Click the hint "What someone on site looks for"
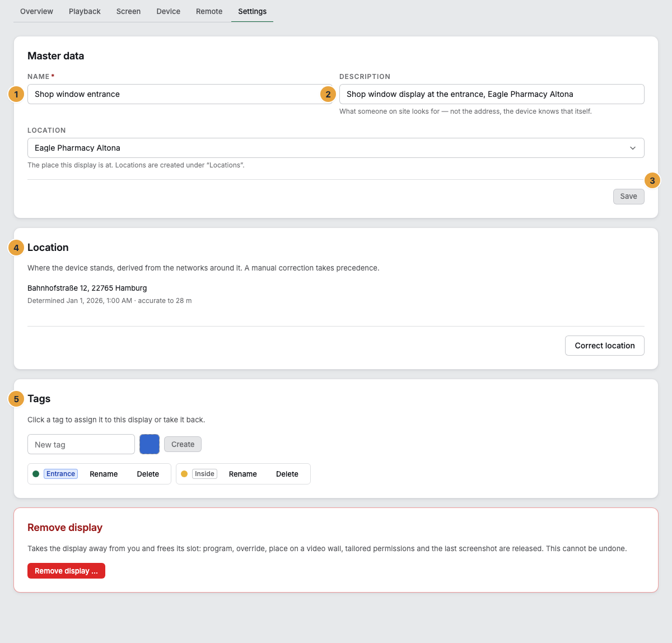Viewport: 672px width, 643px height. coord(465,111)
